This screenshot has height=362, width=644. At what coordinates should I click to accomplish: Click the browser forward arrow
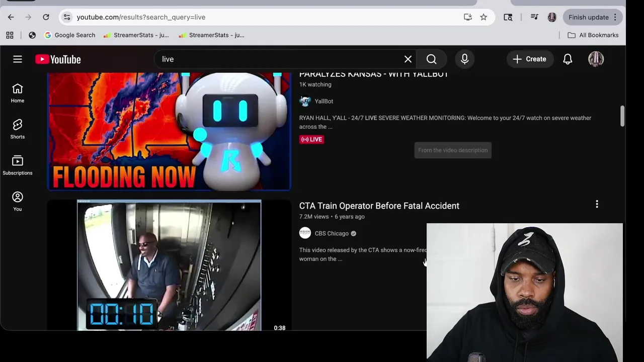click(28, 17)
